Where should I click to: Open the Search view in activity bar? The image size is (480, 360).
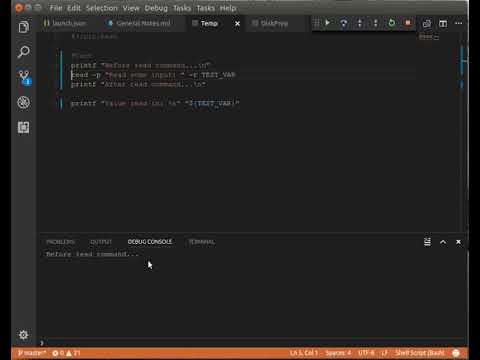coord(24,52)
